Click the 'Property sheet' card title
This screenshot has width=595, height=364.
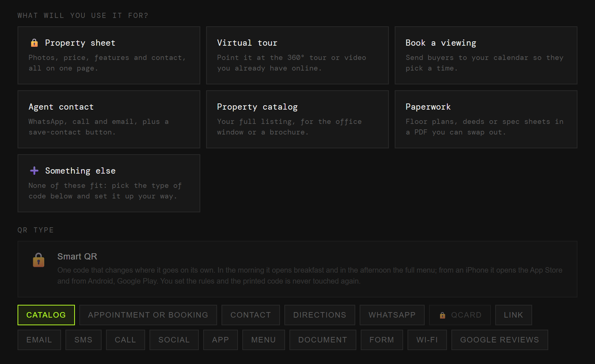pos(80,43)
